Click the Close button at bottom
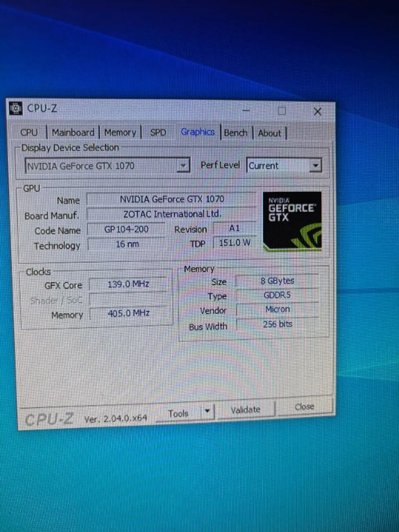Image resolution: width=399 pixels, height=532 pixels. coord(304,407)
